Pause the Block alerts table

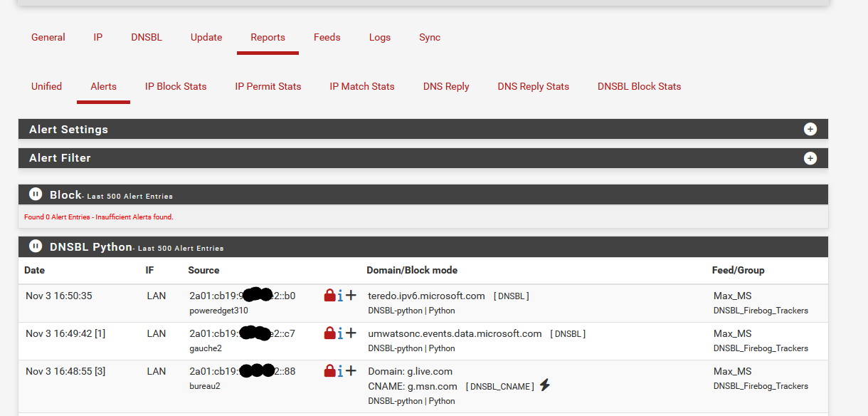point(36,194)
